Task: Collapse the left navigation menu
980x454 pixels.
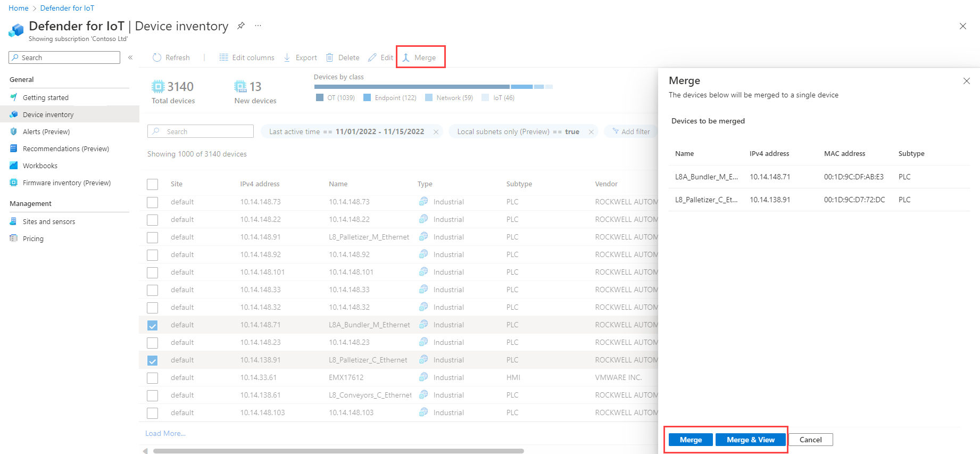Action: point(130,57)
